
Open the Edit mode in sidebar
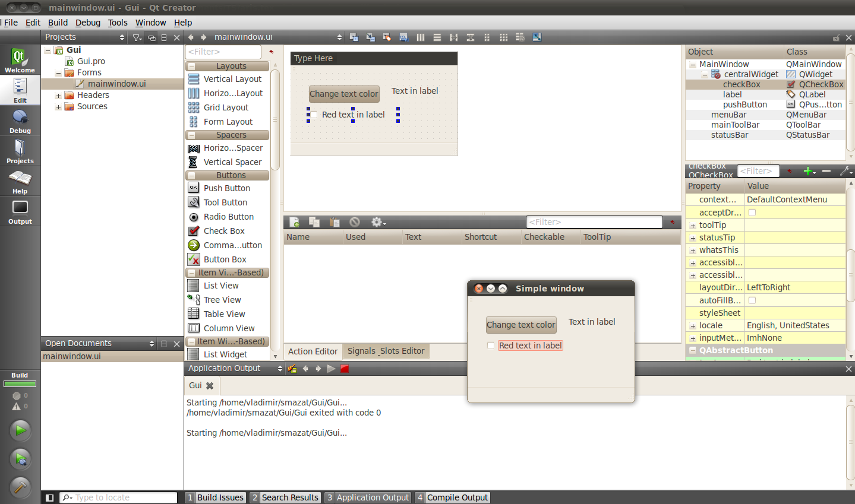coord(20,90)
